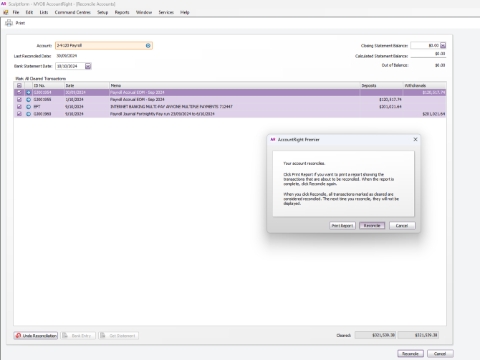
Task: Open arrow icon for the 1/10/2024 Payroll Accrual row
Action: coord(28,100)
